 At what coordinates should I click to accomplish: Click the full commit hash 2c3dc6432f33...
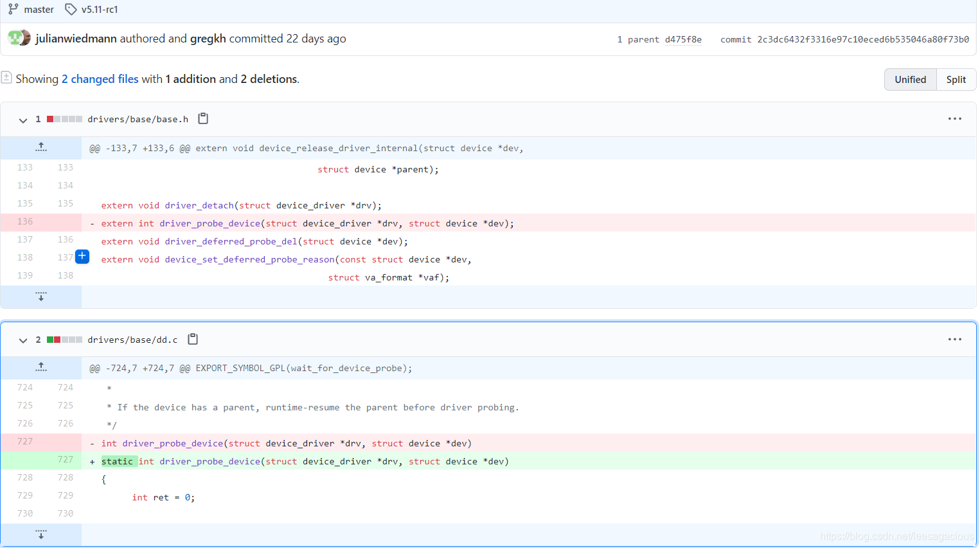tap(863, 39)
